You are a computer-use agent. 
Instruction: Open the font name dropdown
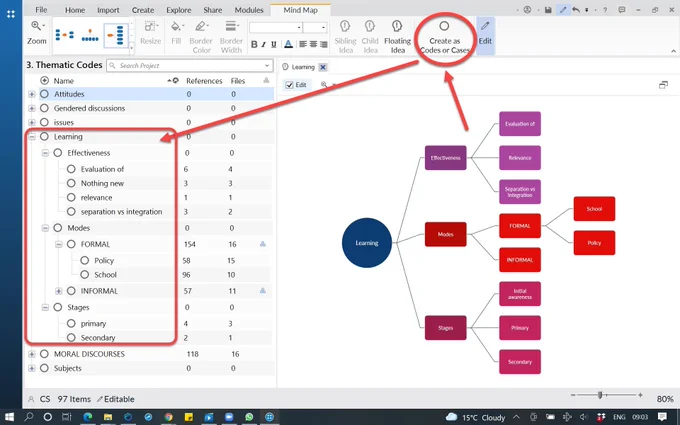coord(299,28)
